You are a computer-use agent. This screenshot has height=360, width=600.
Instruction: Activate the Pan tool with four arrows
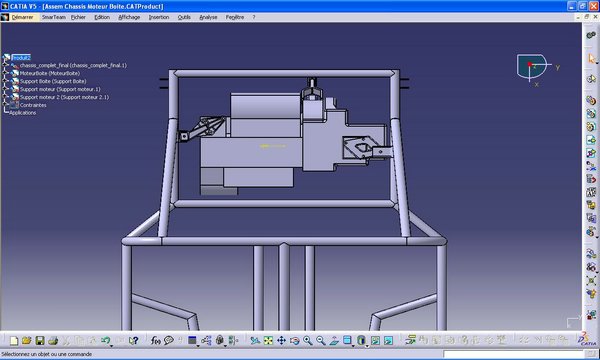(281, 340)
